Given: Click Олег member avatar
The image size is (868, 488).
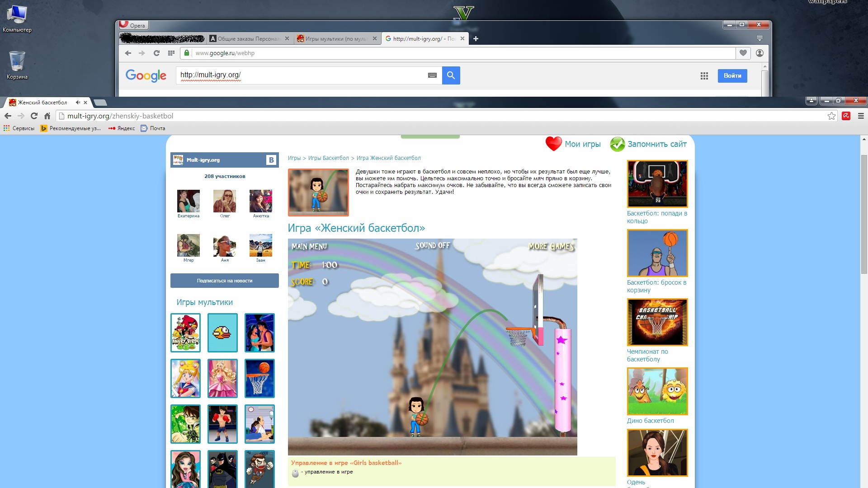Looking at the screenshot, I should pos(225,201).
